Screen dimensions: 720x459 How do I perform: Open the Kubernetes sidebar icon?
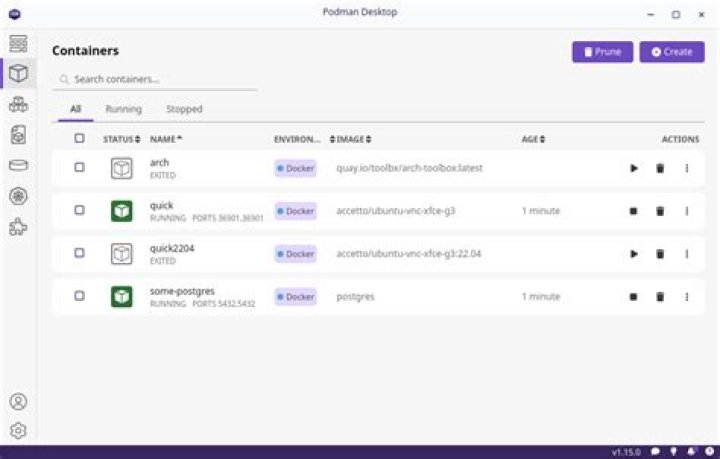[18, 196]
